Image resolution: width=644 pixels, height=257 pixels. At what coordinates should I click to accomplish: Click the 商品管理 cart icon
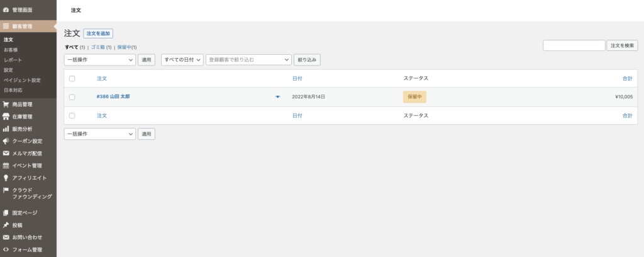6,105
